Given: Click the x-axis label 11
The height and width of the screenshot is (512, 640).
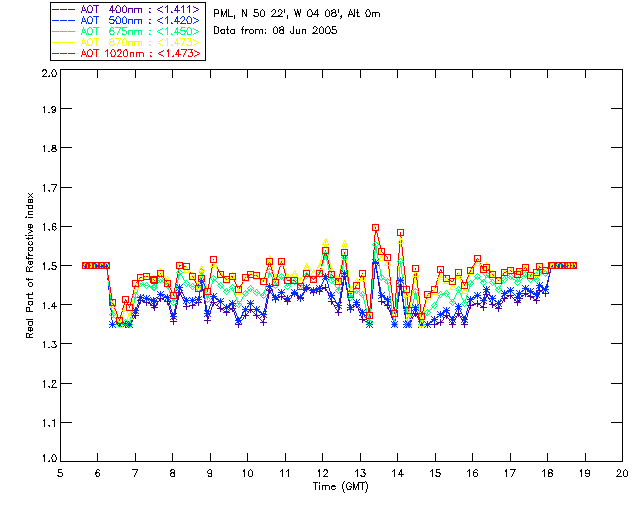Looking at the screenshot, I should coord(285,473).
